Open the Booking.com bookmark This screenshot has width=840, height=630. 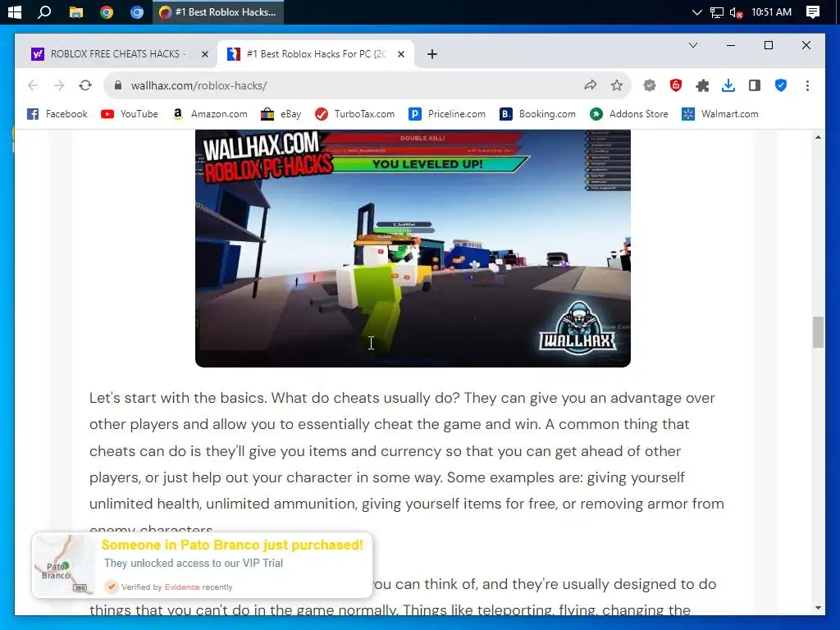(x=537, y=114)
